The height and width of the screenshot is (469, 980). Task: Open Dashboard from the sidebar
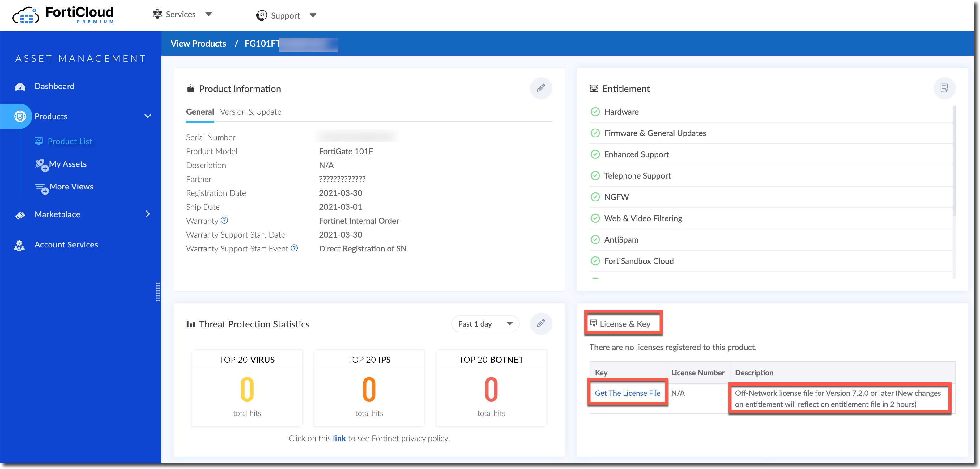click(x=54, y=86)
